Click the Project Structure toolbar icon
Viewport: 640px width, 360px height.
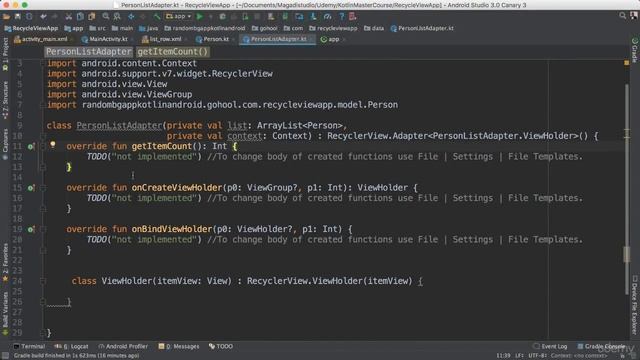[x=299, y=17]
